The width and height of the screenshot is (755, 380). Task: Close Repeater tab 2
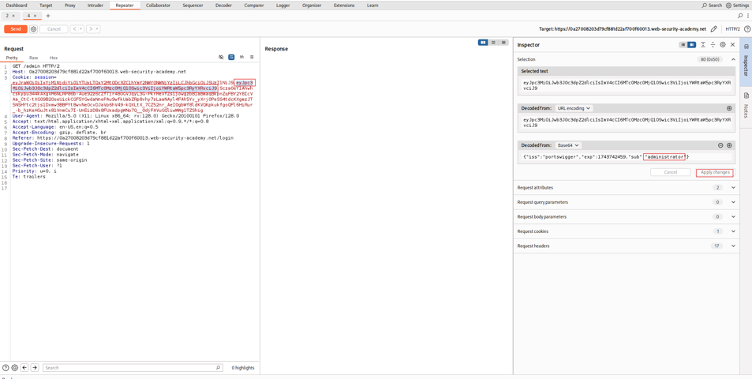(13, 16)
